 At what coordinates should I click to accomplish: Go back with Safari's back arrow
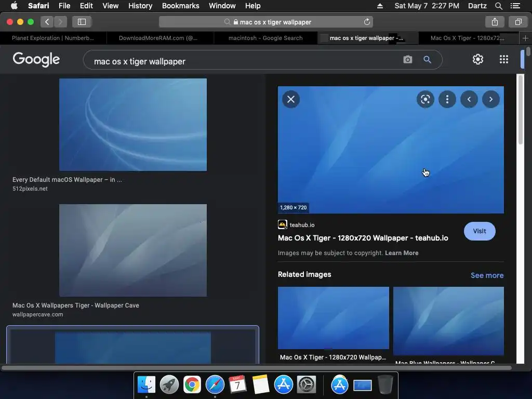click(47, 22)
